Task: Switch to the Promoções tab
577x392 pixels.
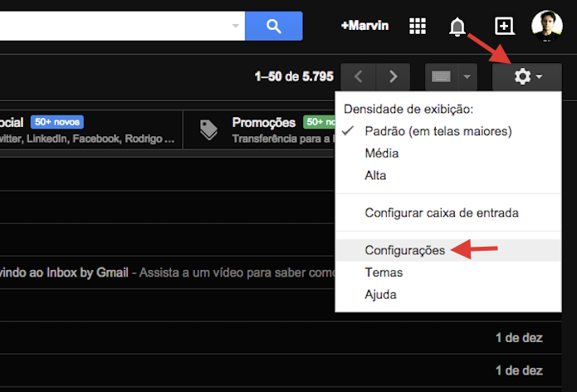Action: (x=259, y=130)
